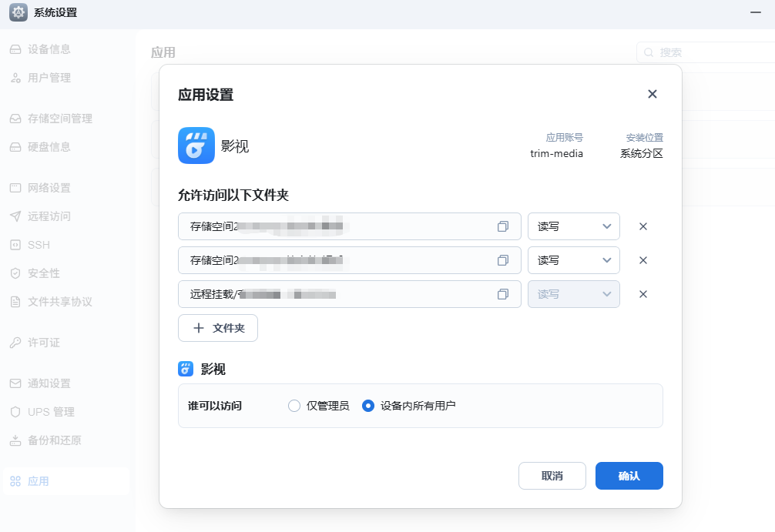Select 设备内所有用户 radio option
Viewport: 775px width, 532px height.
tap(368, 406)
